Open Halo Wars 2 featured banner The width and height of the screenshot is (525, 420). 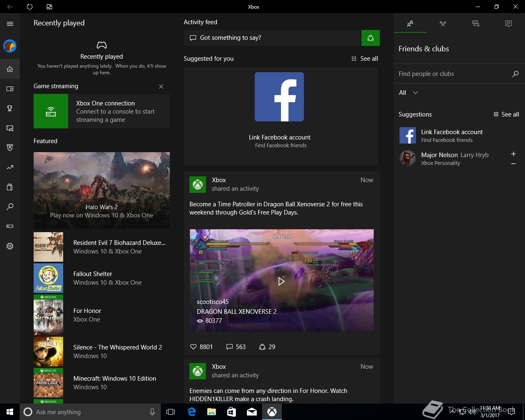coord(102,190)
